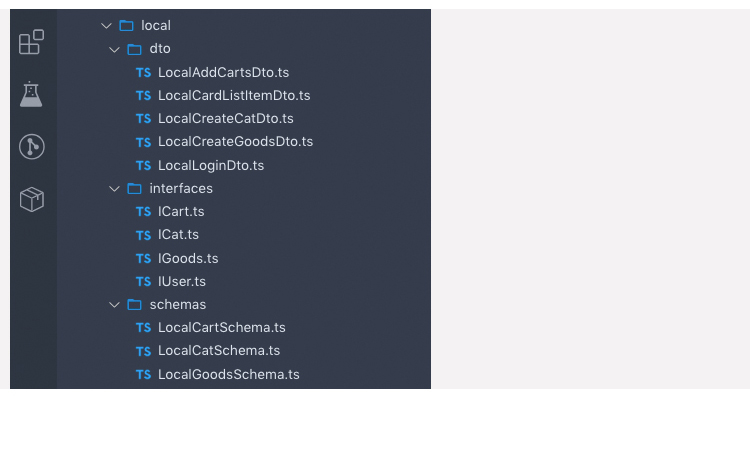
Task: Collapse the dto folder chevron
Action: coord(114,49)
